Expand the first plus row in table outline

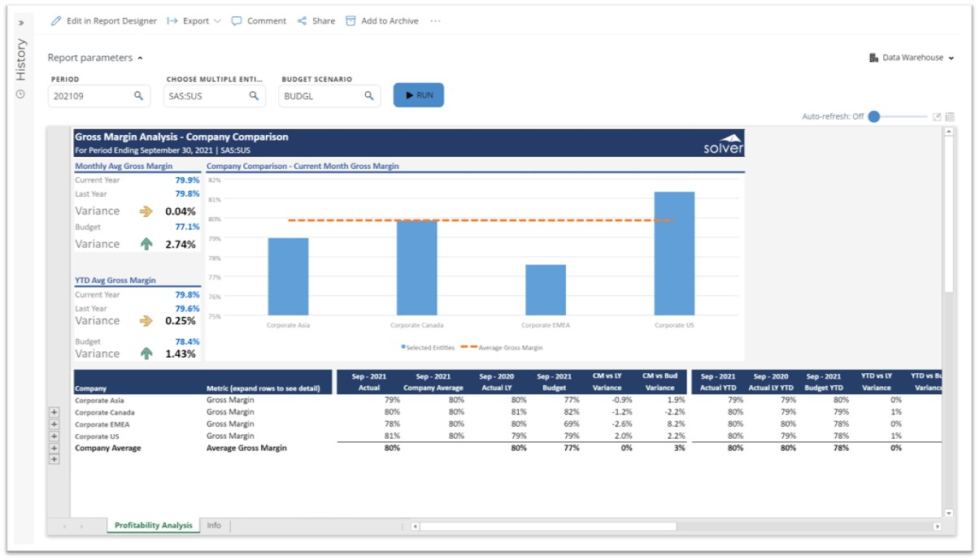[54, 412]
